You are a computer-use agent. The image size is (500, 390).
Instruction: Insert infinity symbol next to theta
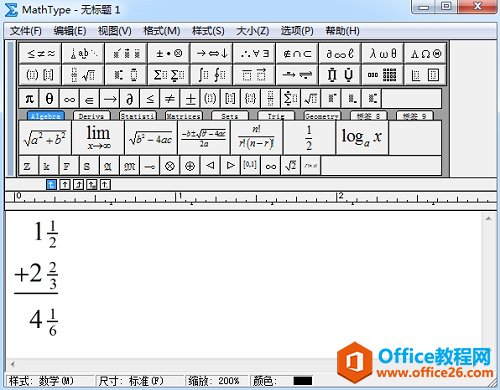click(x=69, y=99)
